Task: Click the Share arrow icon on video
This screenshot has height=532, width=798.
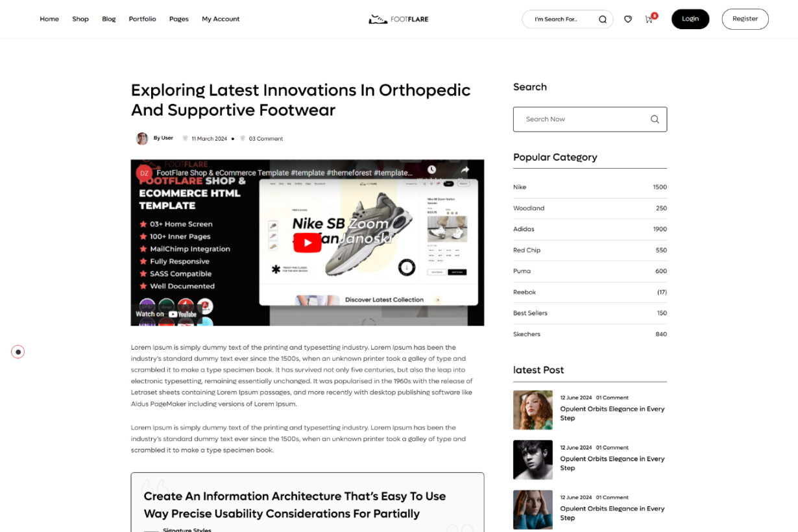Action: tap(465, 170)
